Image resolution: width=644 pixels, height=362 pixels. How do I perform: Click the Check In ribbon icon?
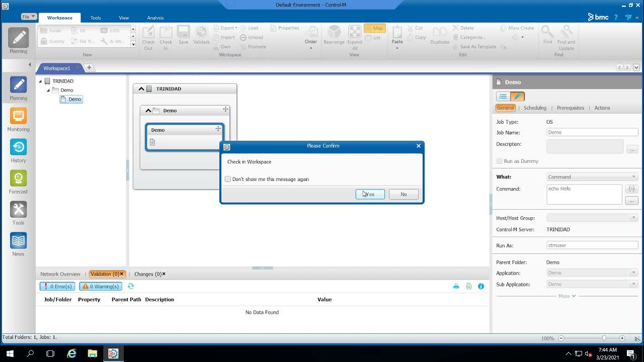(166, 38)
